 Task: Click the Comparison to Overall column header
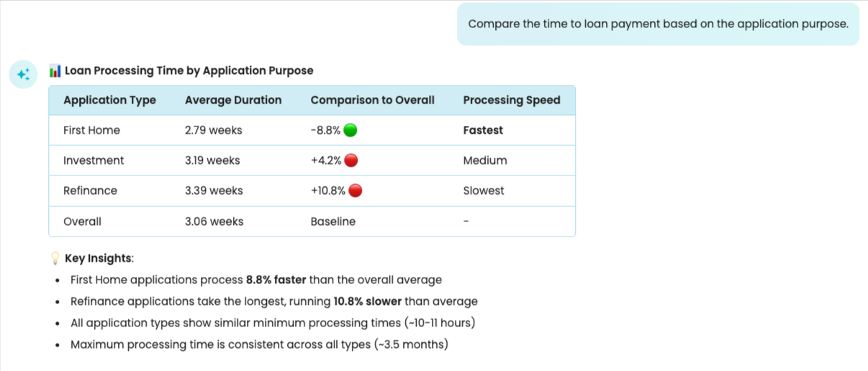(372, 100)
